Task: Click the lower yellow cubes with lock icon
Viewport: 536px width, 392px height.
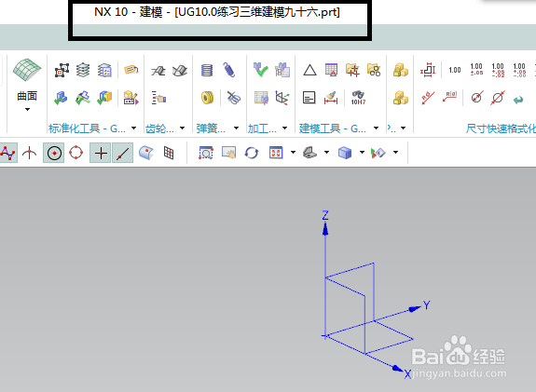Action: [400, 98]
